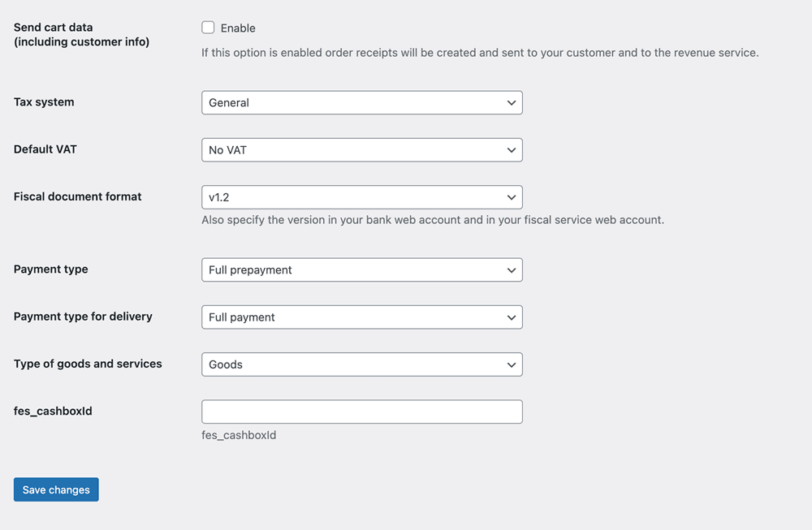Open the Type of goods and services dropdown
This screenshot has width=812, height=530.
tap(361, 364)
